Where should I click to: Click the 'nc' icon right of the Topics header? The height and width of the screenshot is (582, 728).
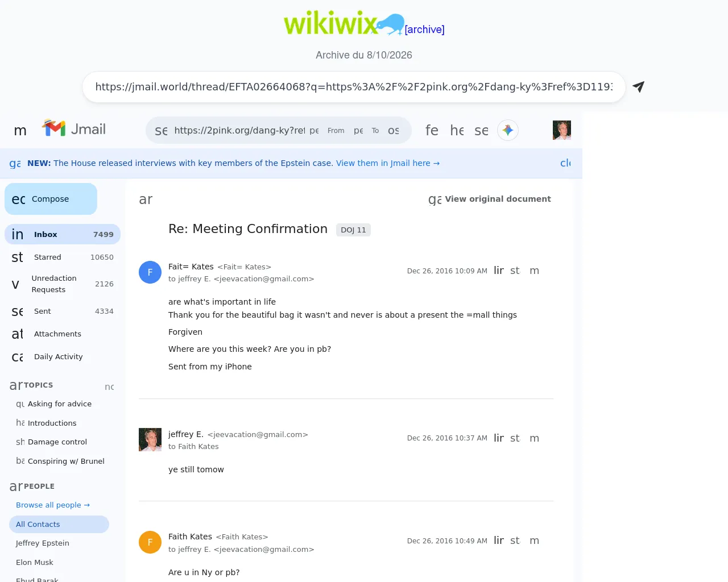[109, 386]
